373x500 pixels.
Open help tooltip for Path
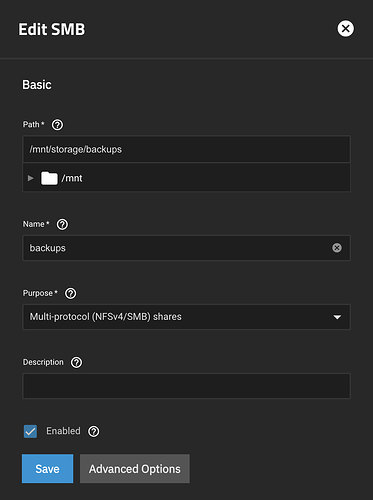pos(57,125)
